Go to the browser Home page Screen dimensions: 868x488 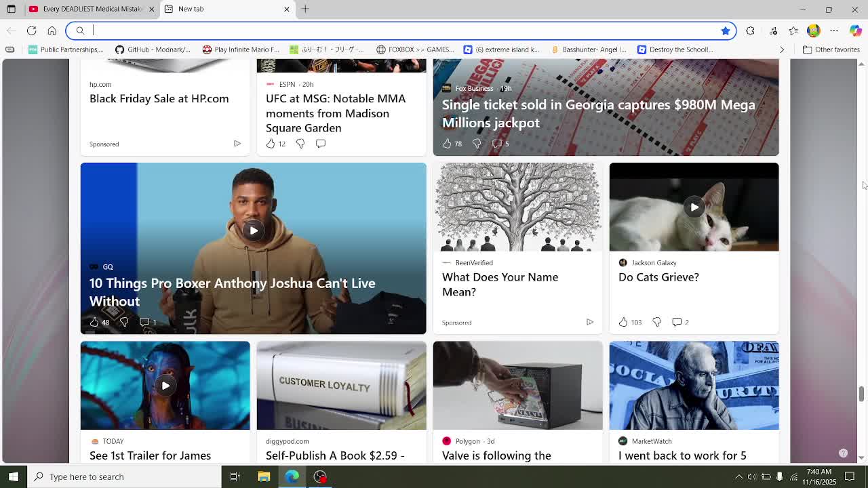52,30
